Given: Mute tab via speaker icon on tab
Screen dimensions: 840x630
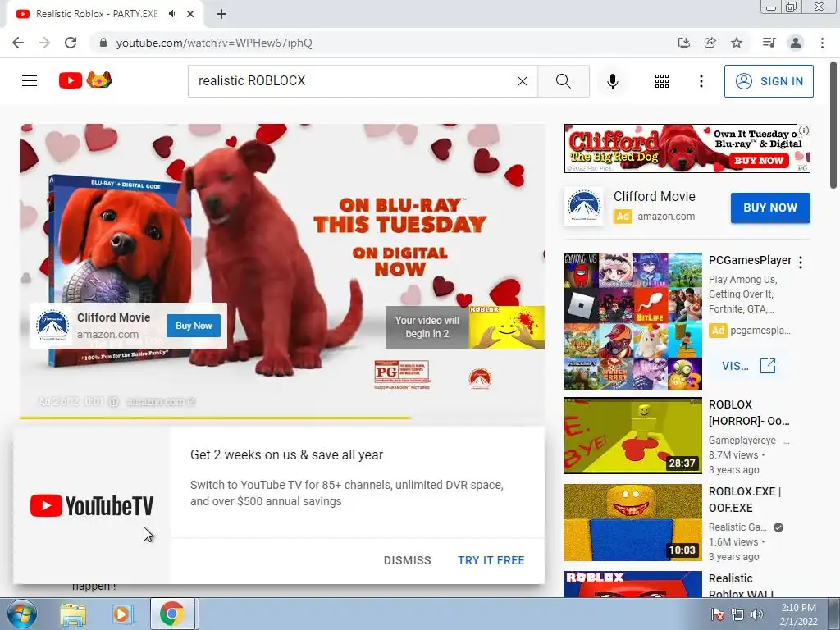Looking at the screenshot, I should click(x=172, y=14).
